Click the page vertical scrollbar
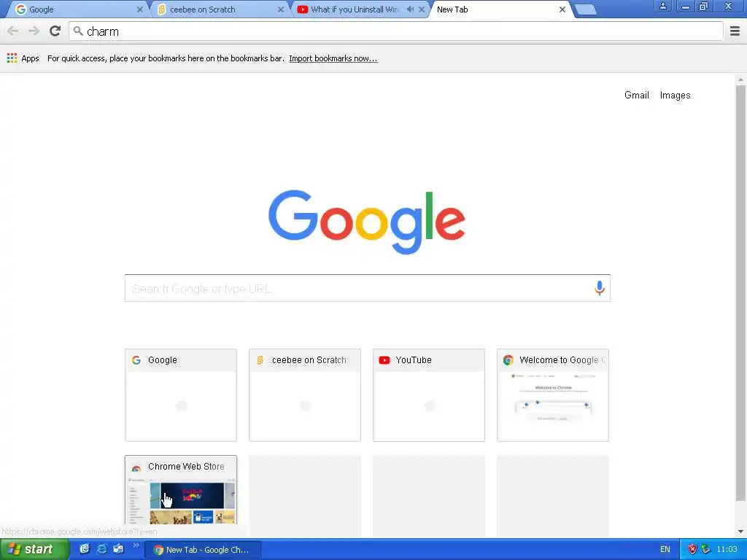Viewport: 747px width, 560px height. click(x=740, y=293)
